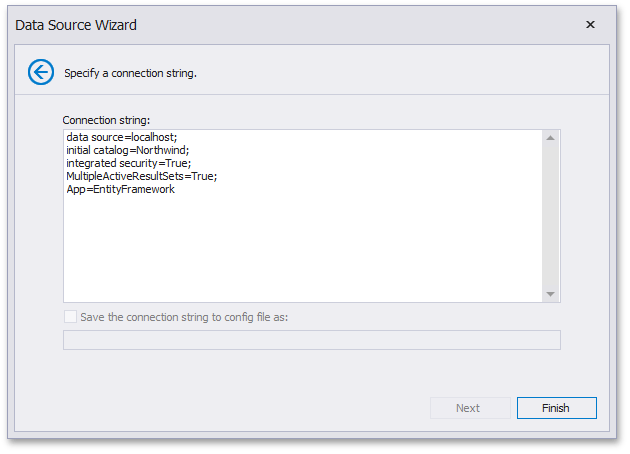Click the scrollbar down arrow
The width and height of the screenshot is (630, 454).
pos(551,293)
